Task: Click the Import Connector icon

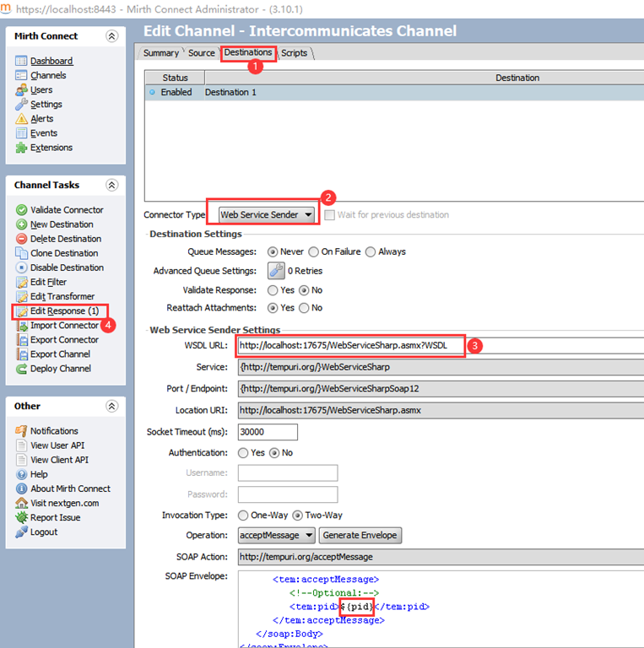Action: pyautogui.click(x=21, y=325)
